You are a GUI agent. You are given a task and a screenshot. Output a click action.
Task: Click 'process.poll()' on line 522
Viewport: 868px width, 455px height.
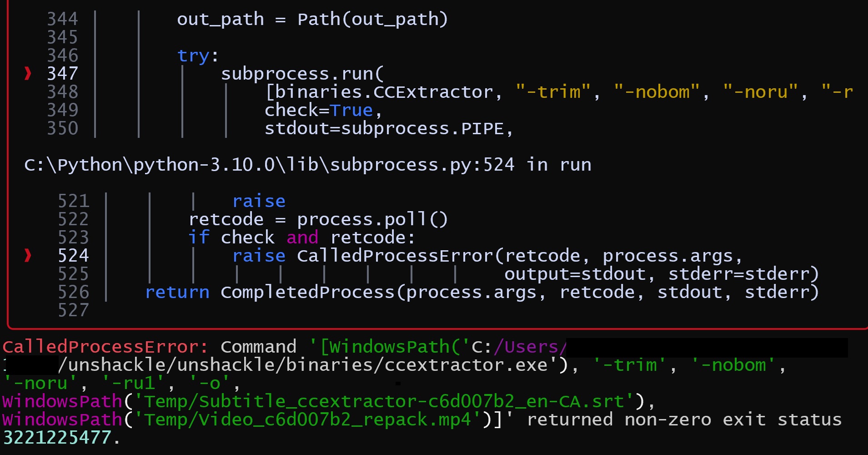372,219
